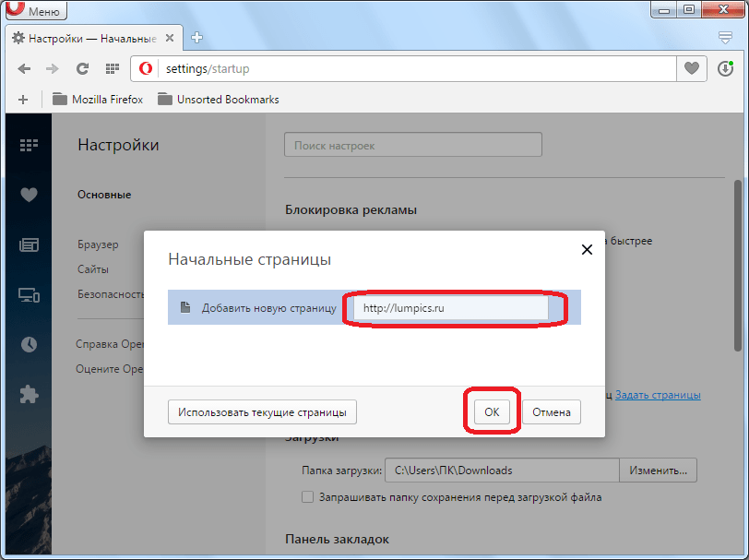The height and width of the screenshot is (560, 749).
Task: Open Задать страницы link
Action: (658, 395)
